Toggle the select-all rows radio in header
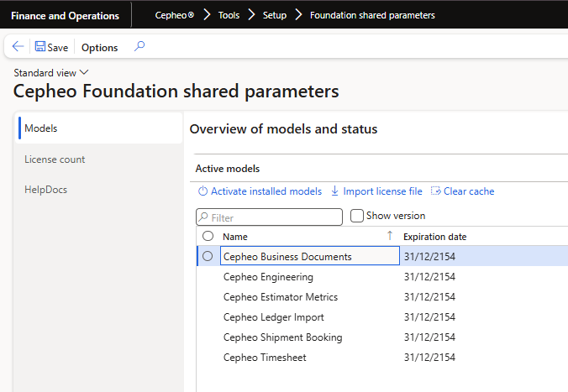This screenshot has height=392, width=568. coord(208,237)
